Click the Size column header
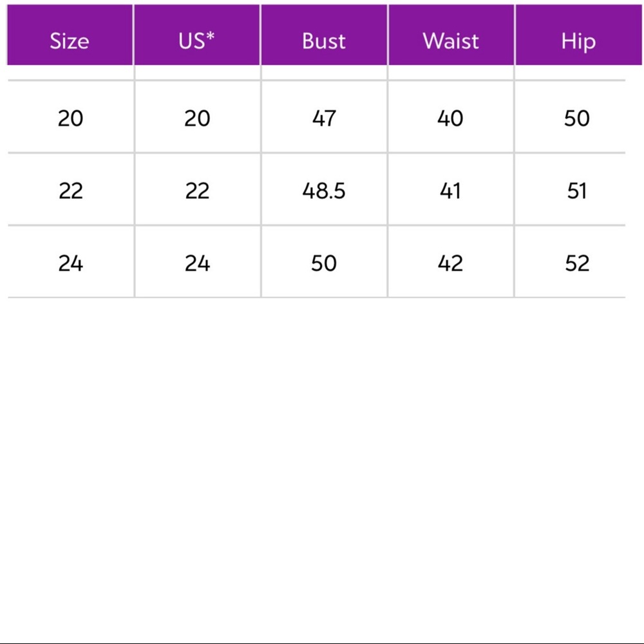 70,41
